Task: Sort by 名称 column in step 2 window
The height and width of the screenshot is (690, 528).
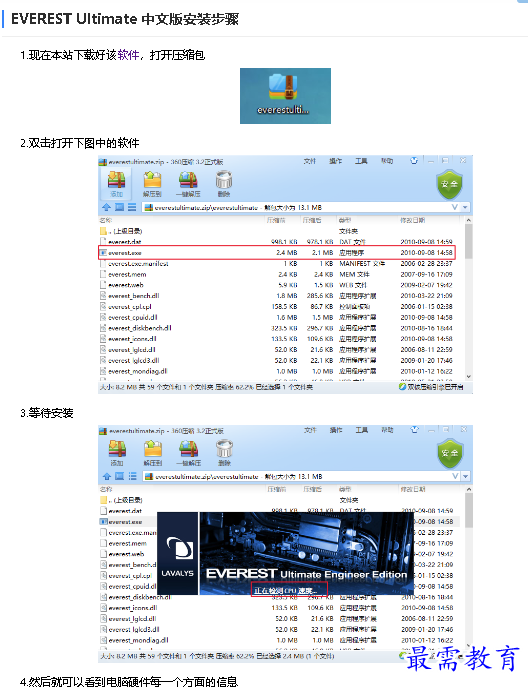Action: 106,220
